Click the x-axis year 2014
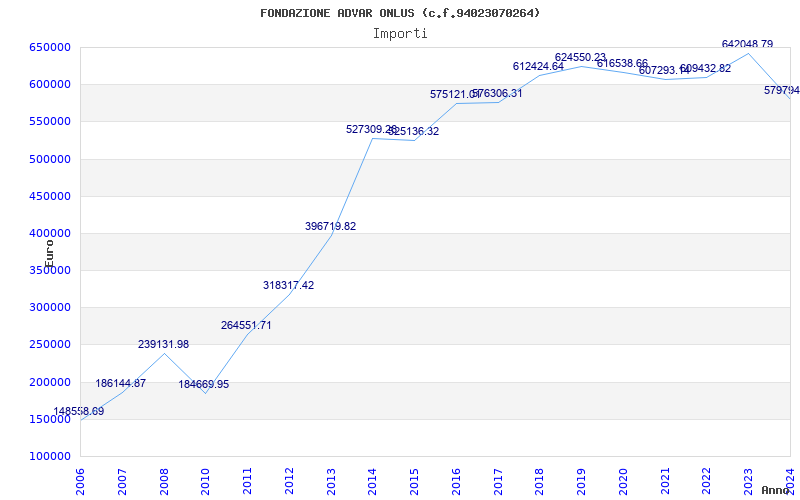Image resolution: width=800 pixels, height=500 pixels. tap(373, 481)
